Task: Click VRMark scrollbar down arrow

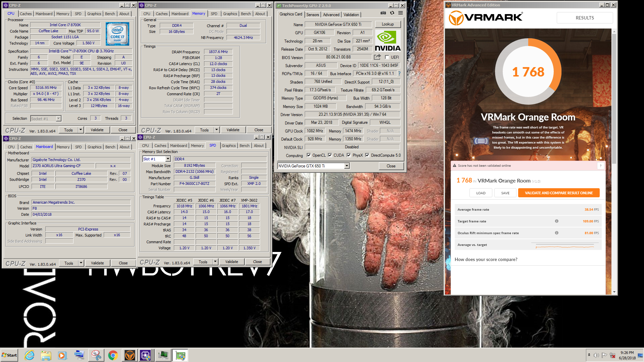Action: click(x=614, y=292)
